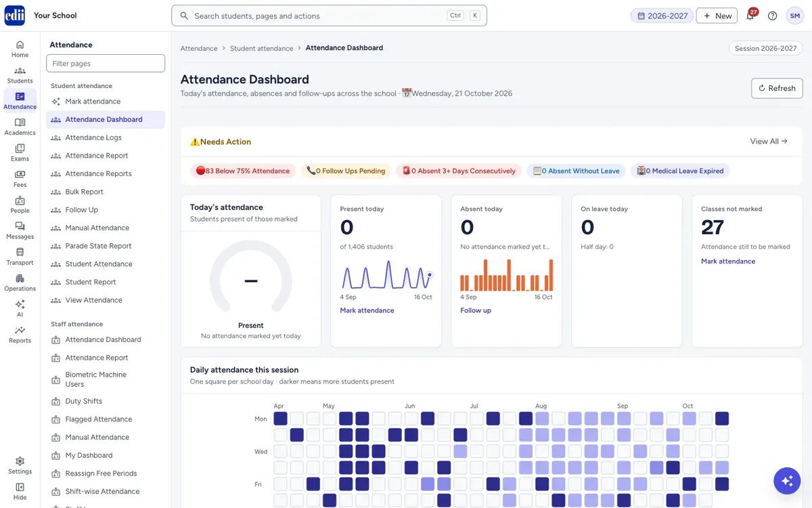Screen dimensions: 812x508
Task: Open the New creation menu
Action: [x=717, y=16]
